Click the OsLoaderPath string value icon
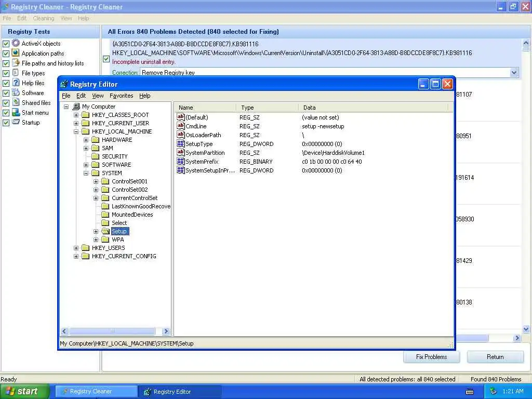 pyautogui.click(x=180, y=135)
